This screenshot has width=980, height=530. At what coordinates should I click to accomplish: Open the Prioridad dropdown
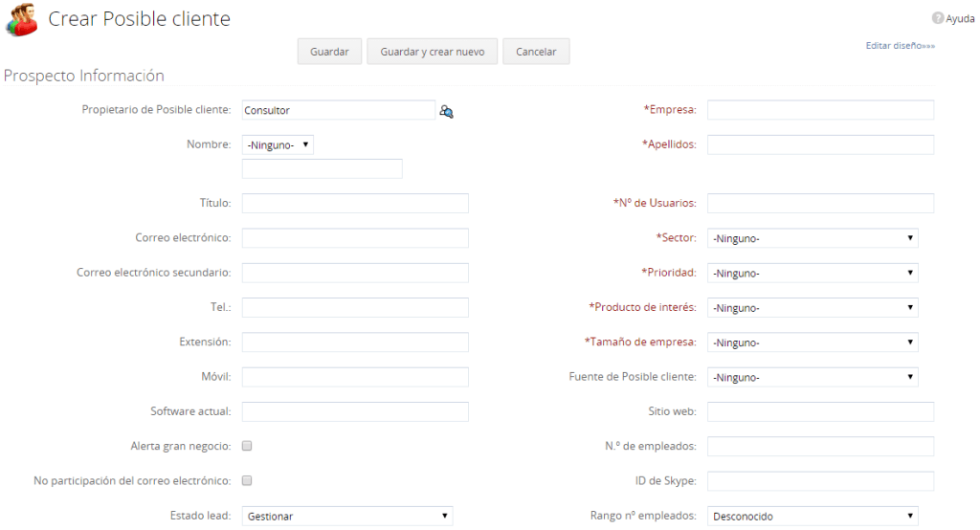pyautogui.click(x=813, y=273)
